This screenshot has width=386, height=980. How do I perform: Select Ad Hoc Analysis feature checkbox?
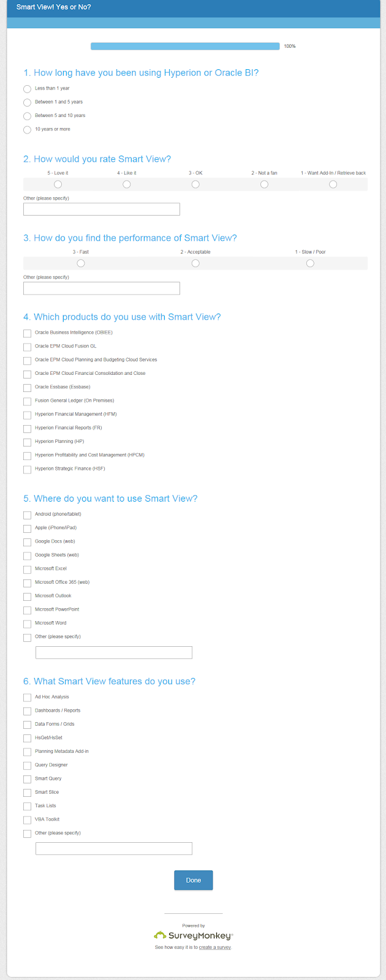click(x=27, y=698)
